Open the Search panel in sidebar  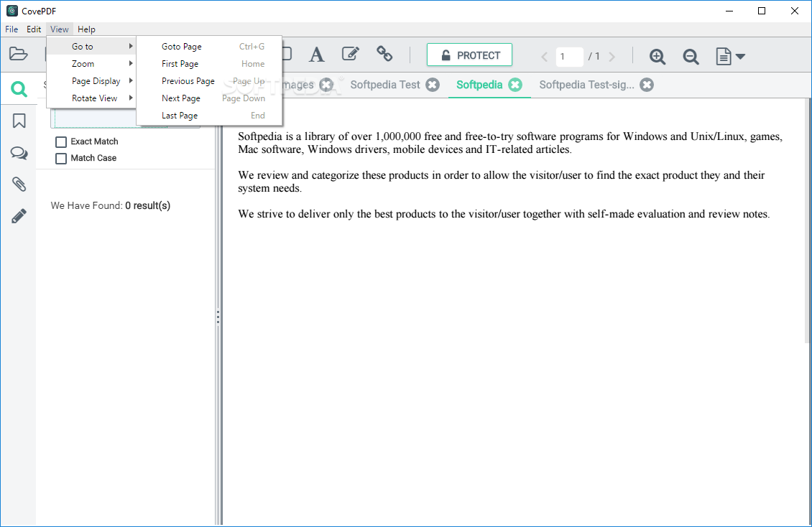click(19, 90)
